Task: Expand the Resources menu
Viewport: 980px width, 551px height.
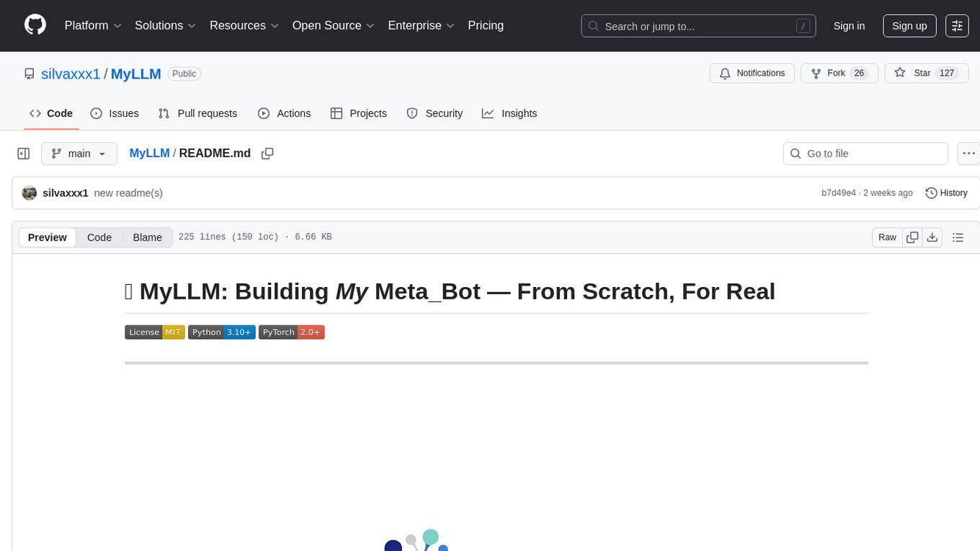Action: coord(244,25)
